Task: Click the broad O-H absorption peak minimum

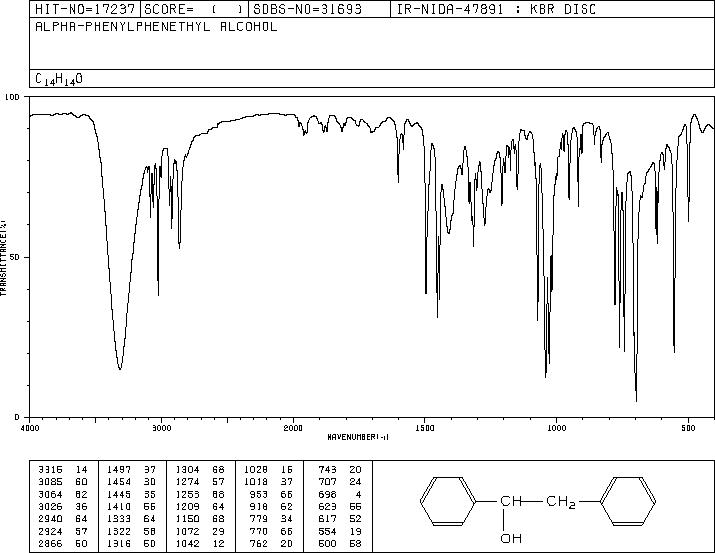Action: click(x=119, y=367)
